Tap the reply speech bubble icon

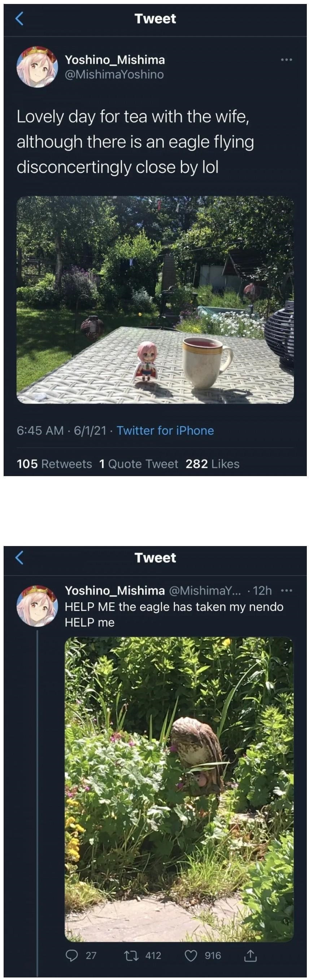tap(72, 955)
